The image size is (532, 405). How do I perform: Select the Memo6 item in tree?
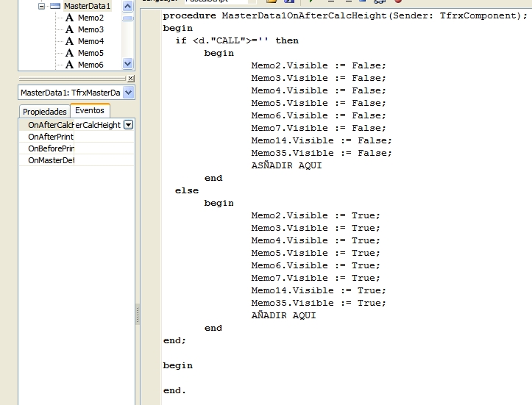point(91,65)
